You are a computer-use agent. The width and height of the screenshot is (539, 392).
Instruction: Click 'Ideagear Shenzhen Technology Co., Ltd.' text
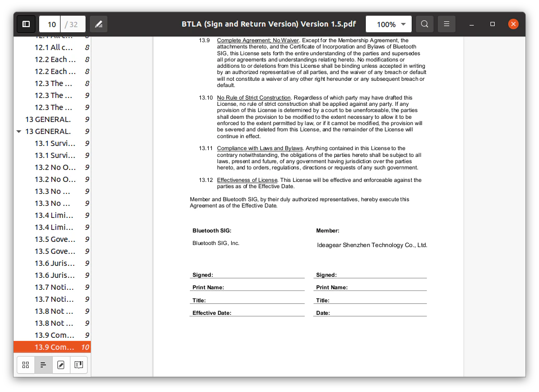[x=372, y=245]
